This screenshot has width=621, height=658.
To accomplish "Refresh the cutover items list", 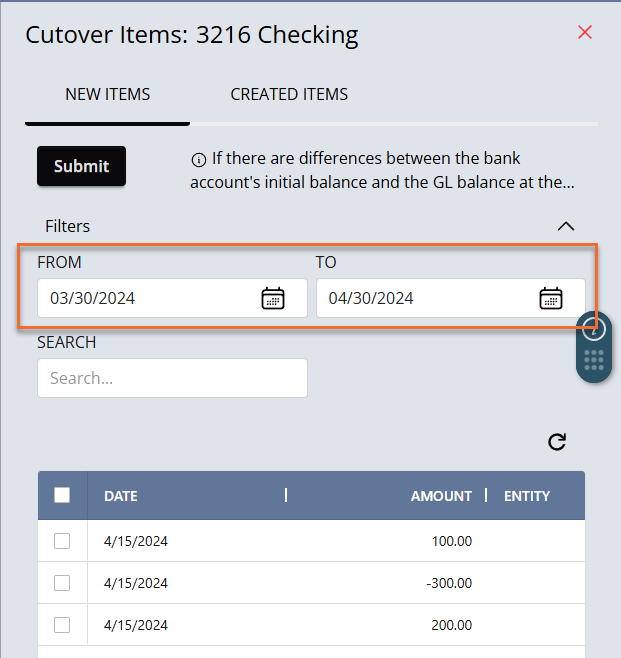I will click(x=557, y=441).
